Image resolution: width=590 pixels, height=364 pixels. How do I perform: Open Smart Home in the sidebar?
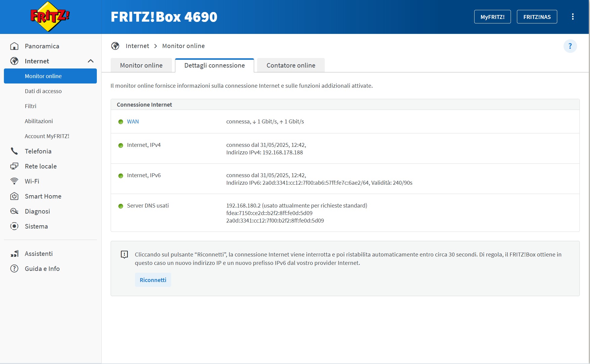[43, 196]
